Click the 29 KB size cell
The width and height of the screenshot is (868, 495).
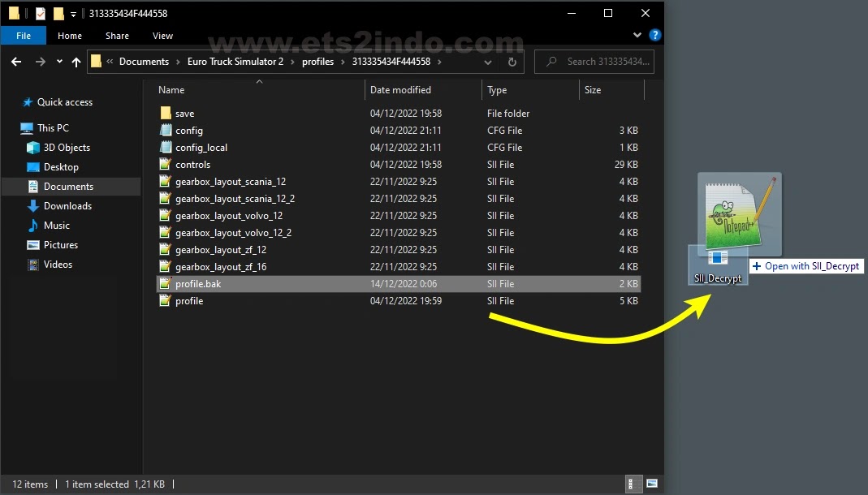tap(626, 164)
